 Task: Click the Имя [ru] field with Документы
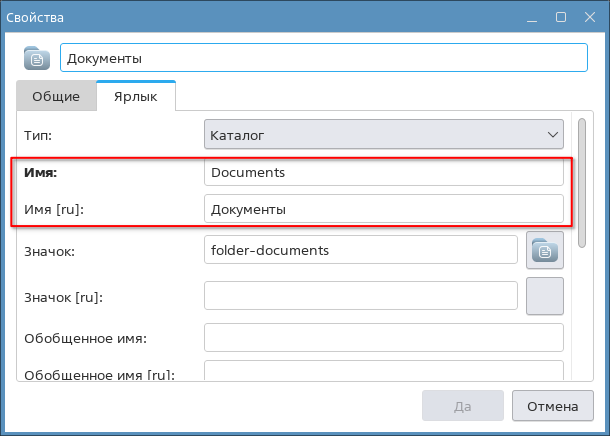[383, 210]
